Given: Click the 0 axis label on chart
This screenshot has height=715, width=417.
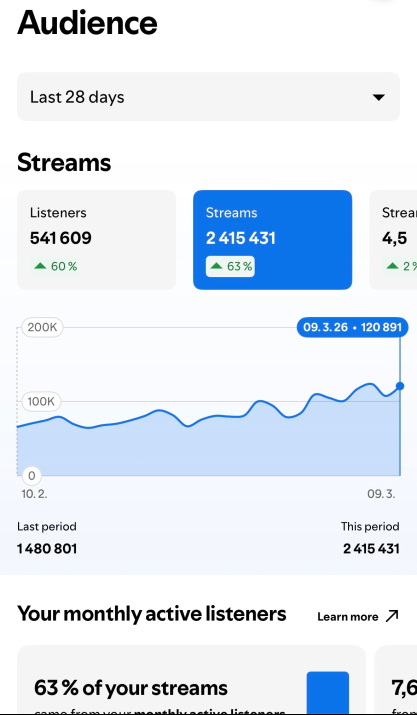Looking at the screenshot, I should 31,476.
